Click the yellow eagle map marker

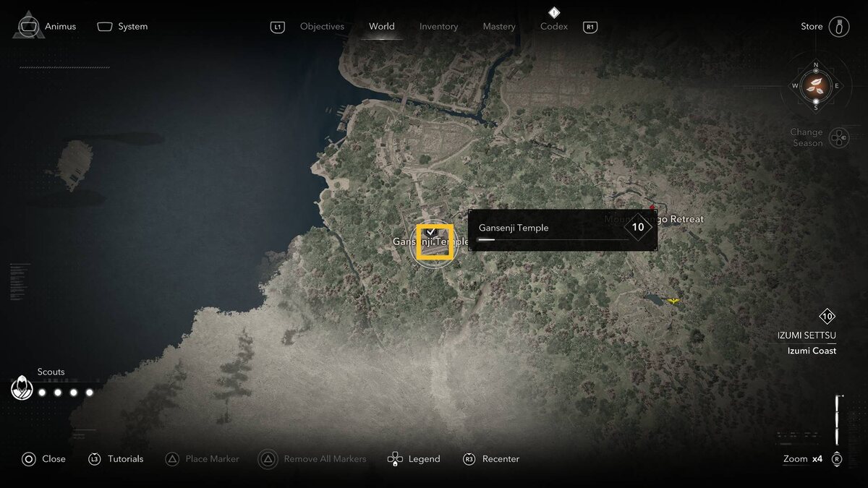pyautogui.click(x=674, y=300)
